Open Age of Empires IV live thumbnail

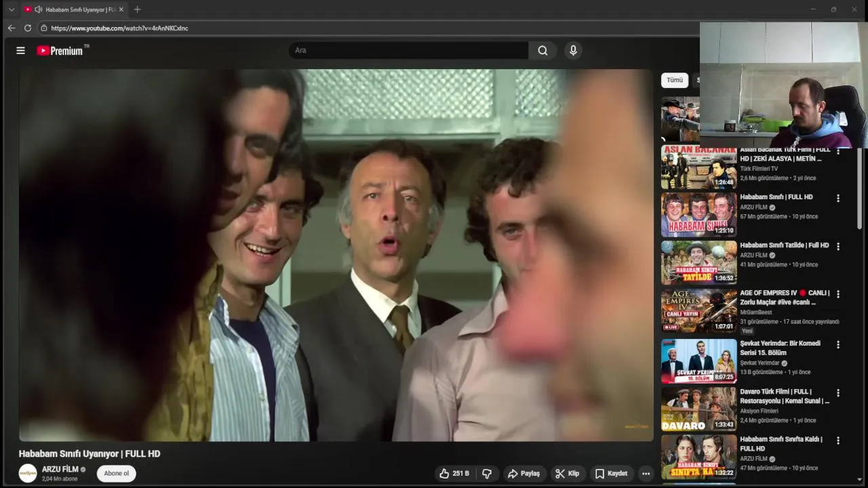(x=698, y=311)
